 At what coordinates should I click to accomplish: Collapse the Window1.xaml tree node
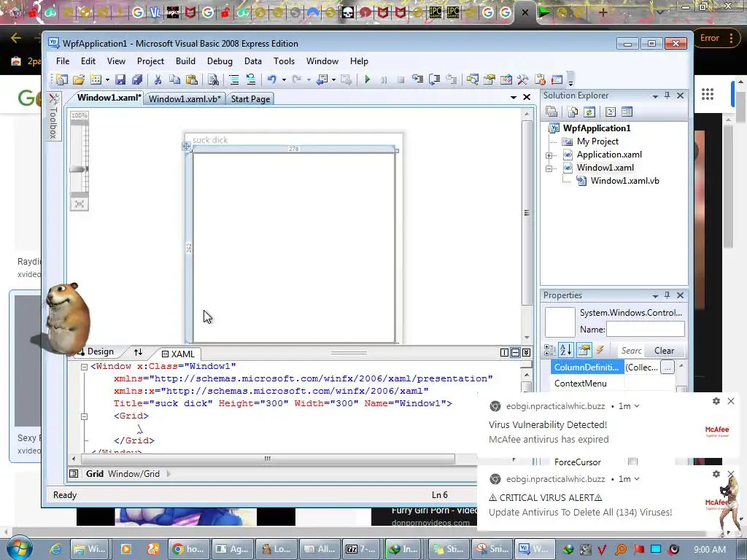549,168
